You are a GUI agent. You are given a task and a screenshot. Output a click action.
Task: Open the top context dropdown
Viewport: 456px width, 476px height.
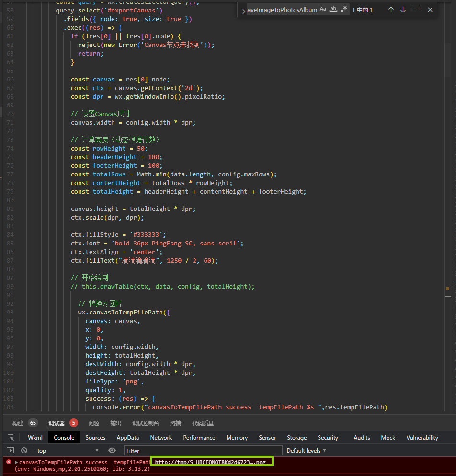pyautogui.click(x=68, y=451)
